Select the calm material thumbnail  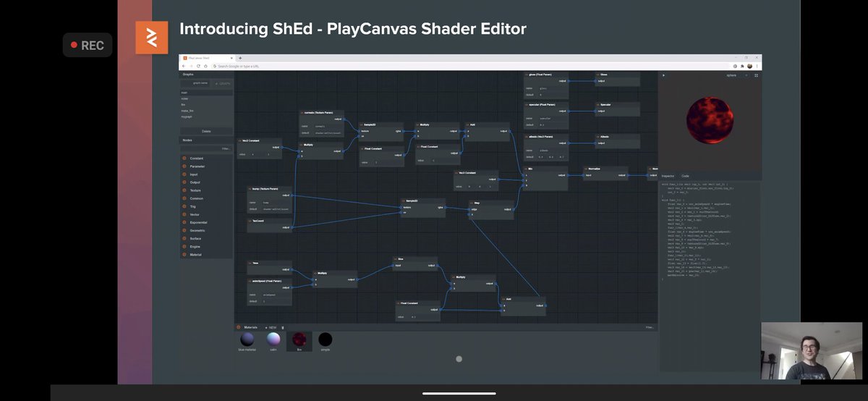273,339
